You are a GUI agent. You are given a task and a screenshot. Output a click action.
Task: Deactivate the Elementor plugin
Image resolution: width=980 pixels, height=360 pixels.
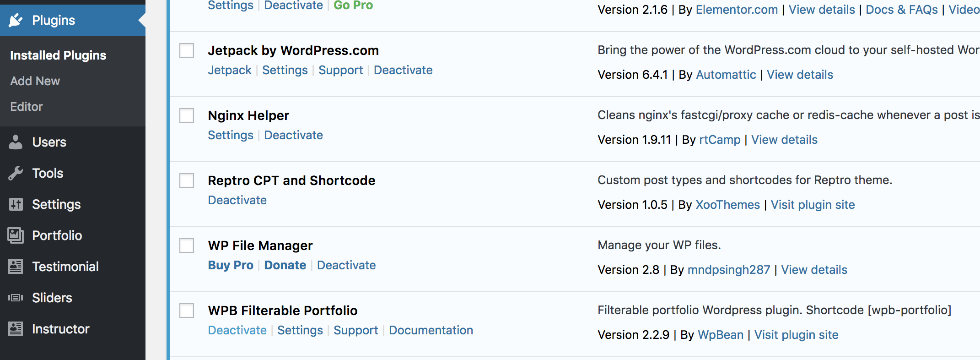pyautogui.click(x=294, y=5)
